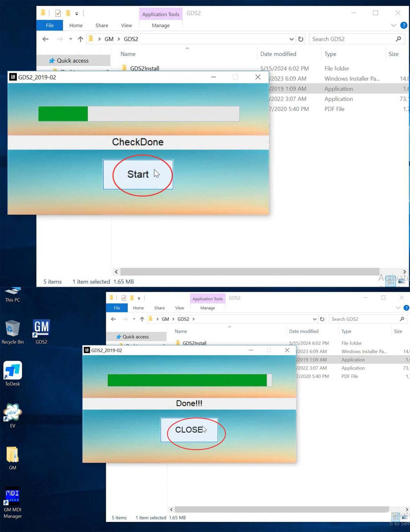Image resolution: width=410 pixels, height=532 pixels.
Task: Click the up-directory arrow in the upper Explorer window
Action: [80, 39]
